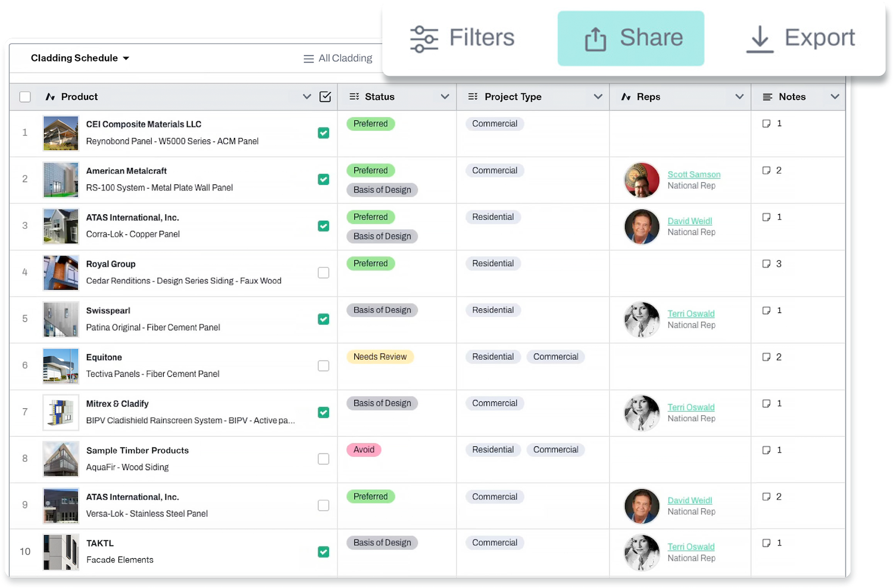Select Facade Elements product text
893x588 pixels.
coord(120,560)
